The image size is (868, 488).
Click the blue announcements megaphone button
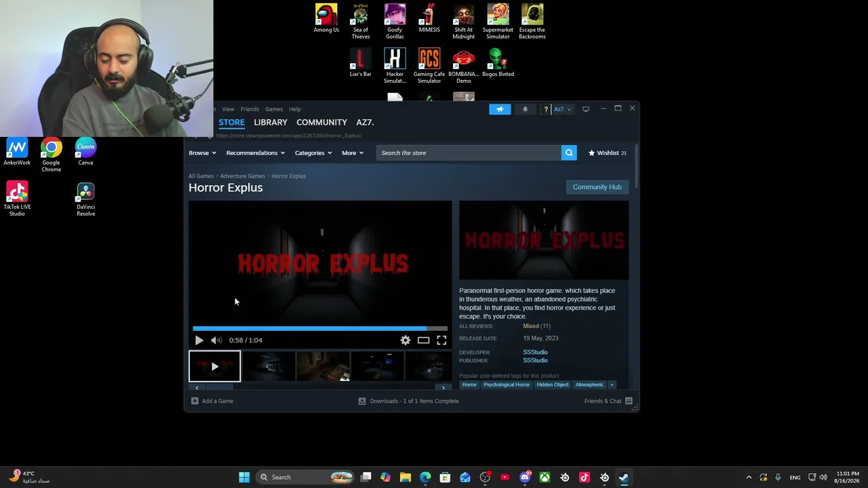(500, 109)
